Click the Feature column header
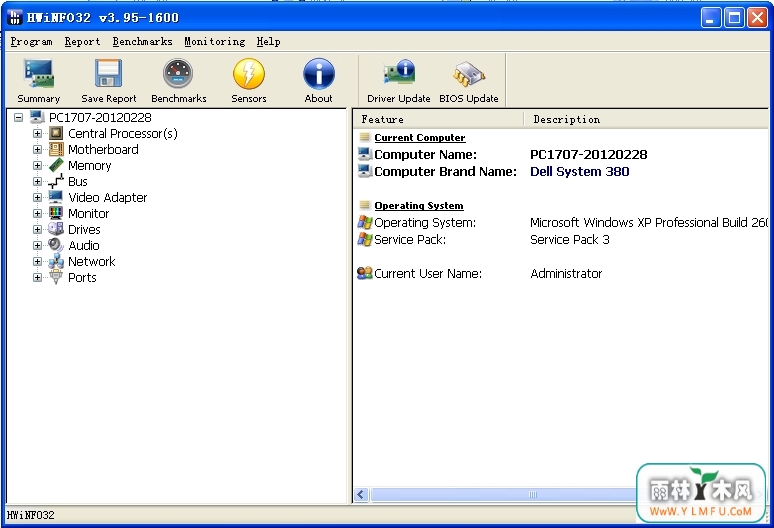The image size is (774, 528). point(438,119)
